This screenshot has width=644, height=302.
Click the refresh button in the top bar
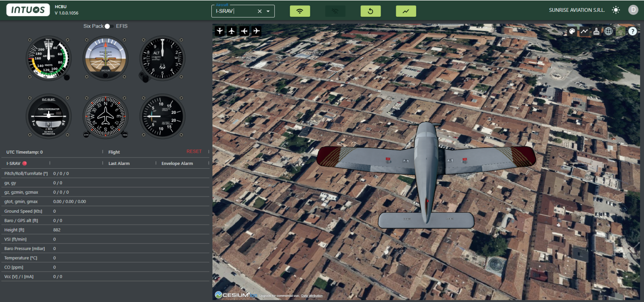click(370, 10)
